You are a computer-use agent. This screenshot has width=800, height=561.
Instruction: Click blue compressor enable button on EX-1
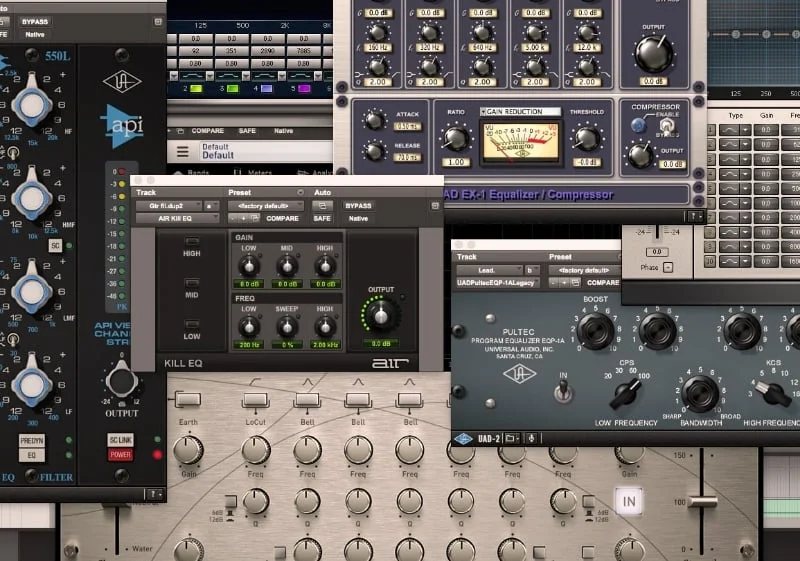pos(637,125)
